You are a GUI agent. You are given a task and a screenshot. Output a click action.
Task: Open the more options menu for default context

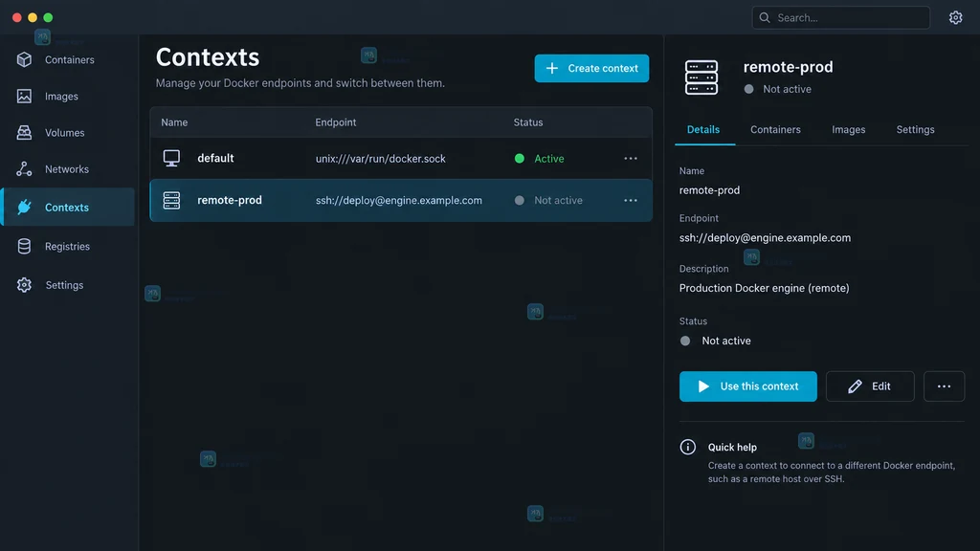click(631, 159)
